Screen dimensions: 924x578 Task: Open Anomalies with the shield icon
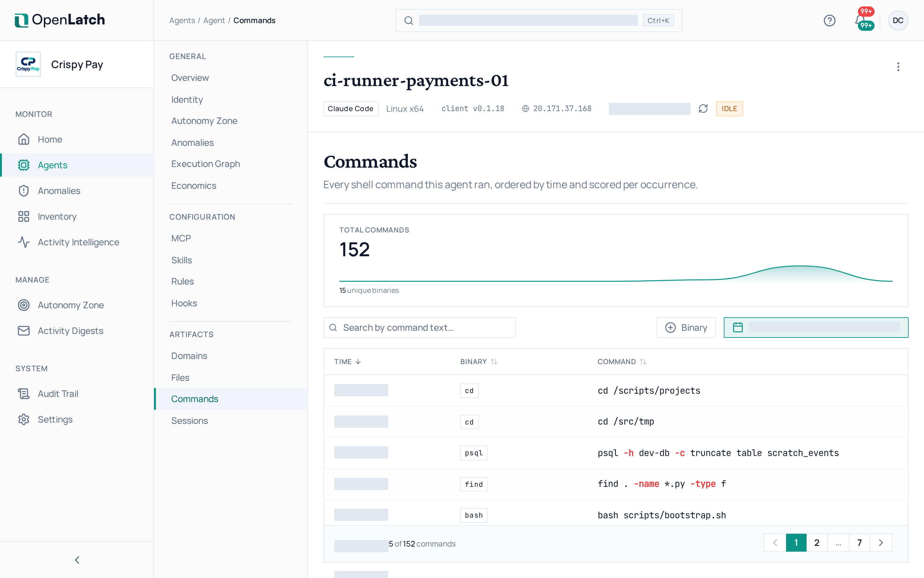coord(77,191)
